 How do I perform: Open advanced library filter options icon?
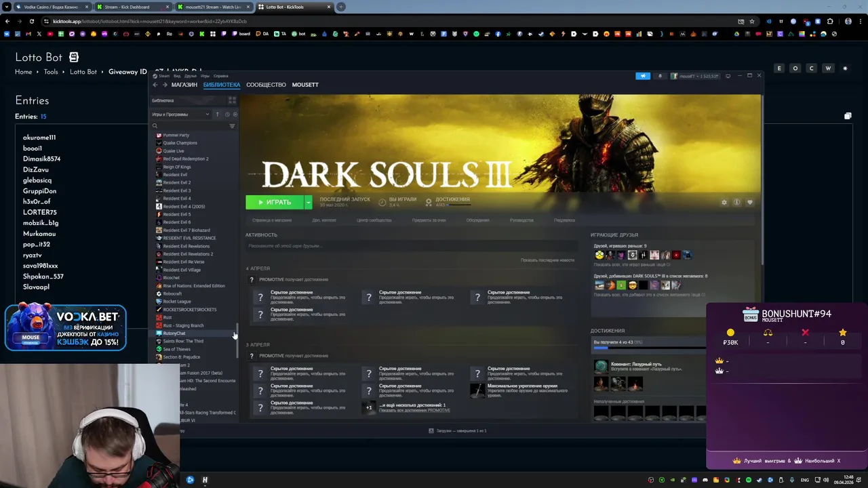coord(232,126)
